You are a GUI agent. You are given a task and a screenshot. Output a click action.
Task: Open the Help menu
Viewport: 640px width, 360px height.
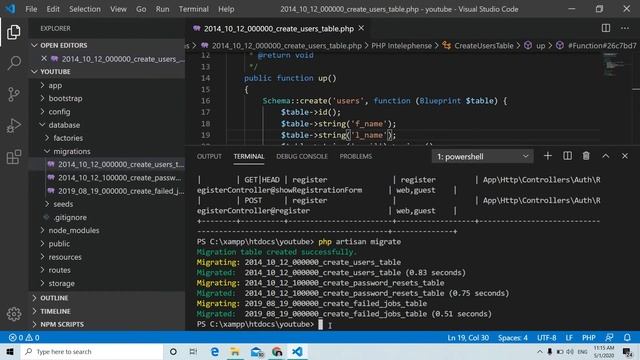pyautogui.click(x=226, y=9)
